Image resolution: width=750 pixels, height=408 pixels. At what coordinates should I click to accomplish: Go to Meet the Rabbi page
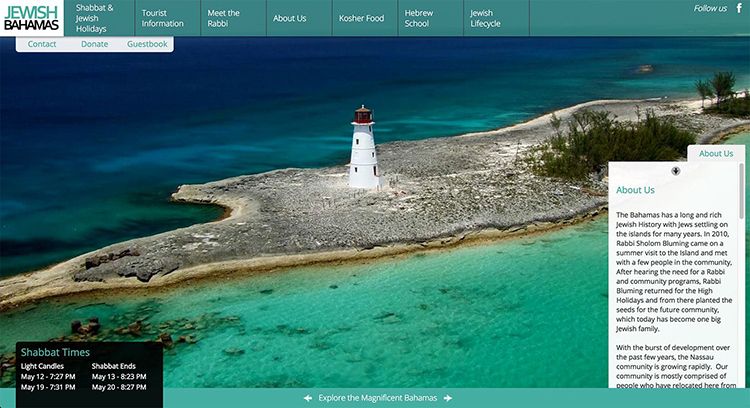[233, 18]
